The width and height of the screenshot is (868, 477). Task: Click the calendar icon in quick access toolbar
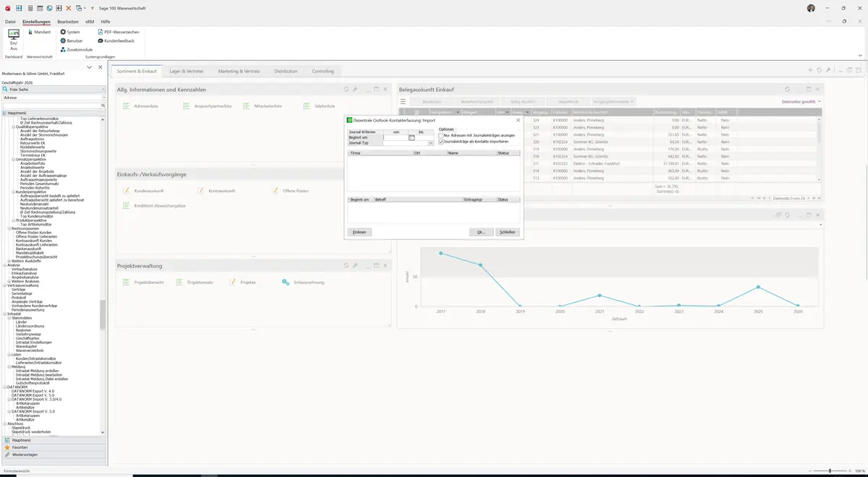40,8
